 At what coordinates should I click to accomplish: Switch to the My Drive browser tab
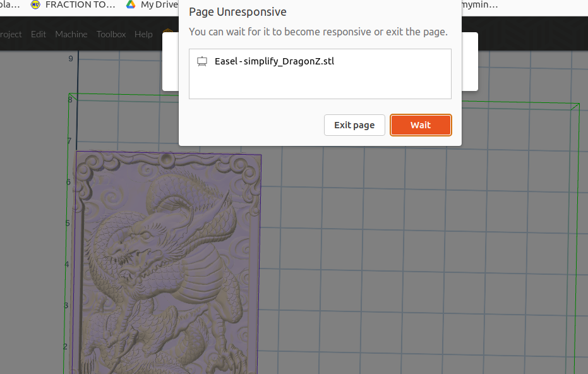157,5
